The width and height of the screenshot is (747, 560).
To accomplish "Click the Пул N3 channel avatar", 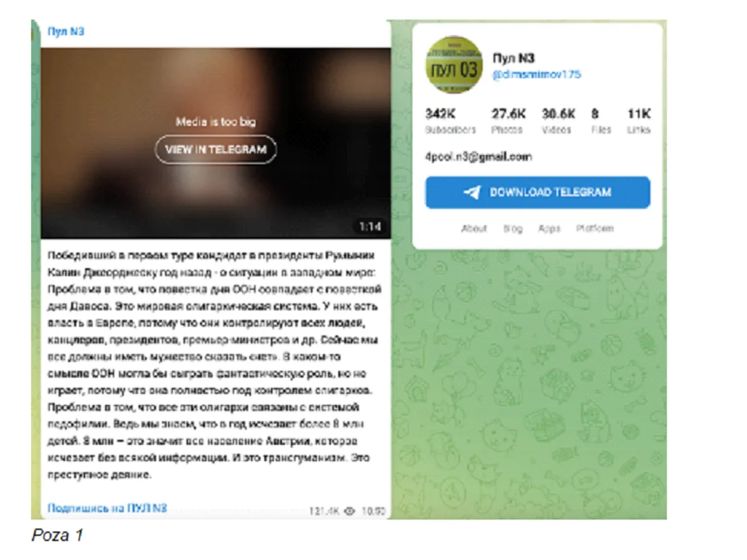I will pyautogui.click(x=454, y=65).
